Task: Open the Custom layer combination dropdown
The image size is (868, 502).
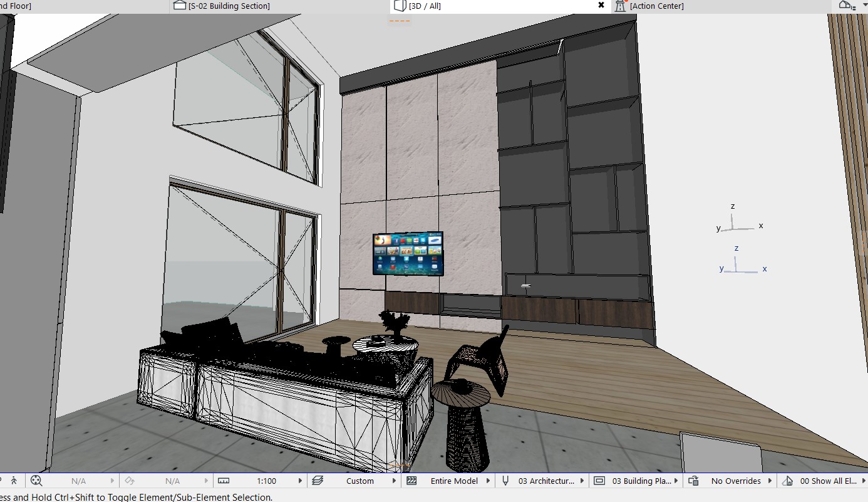Action: tap(394, 481)
